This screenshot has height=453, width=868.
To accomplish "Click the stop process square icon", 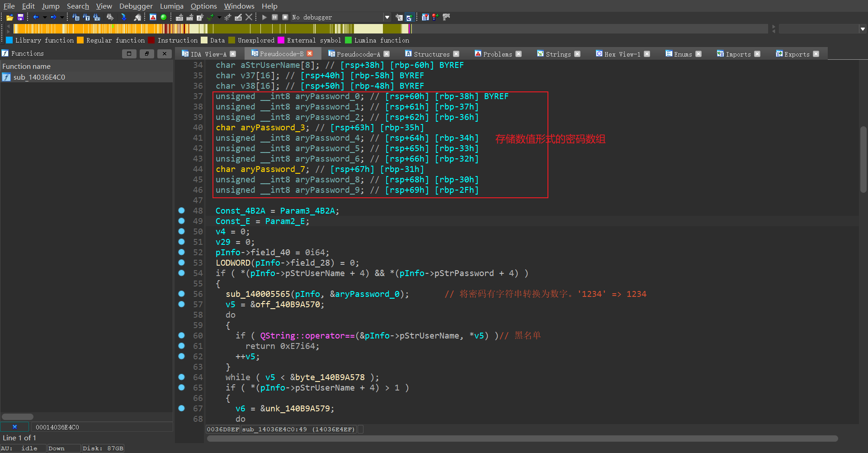I will 285,17.
